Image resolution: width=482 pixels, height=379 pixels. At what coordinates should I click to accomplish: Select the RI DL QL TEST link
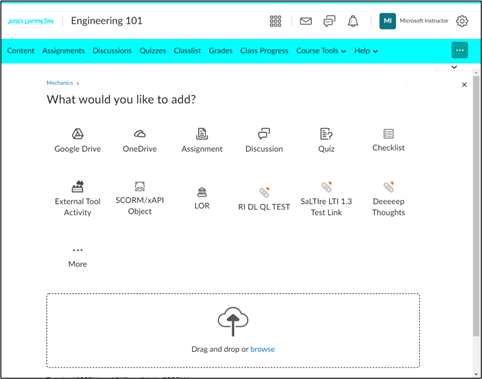click(264, 199)
